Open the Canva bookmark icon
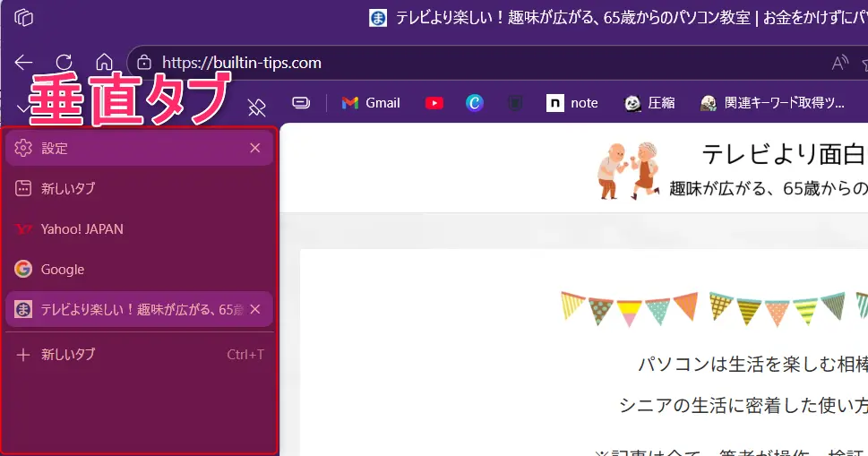This screenshot has height=456, width=868. [475, 103]
